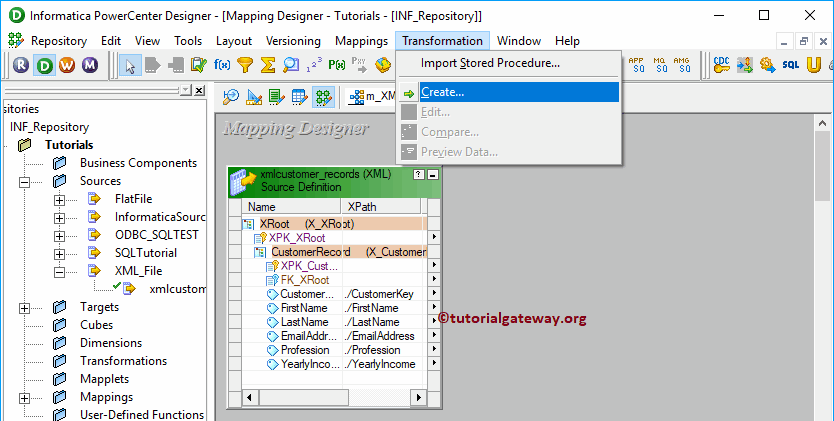The image size is (834, 421).
Task: Select the Union U transformation icon
Action: pyautogui.click(x=814, y=65)
